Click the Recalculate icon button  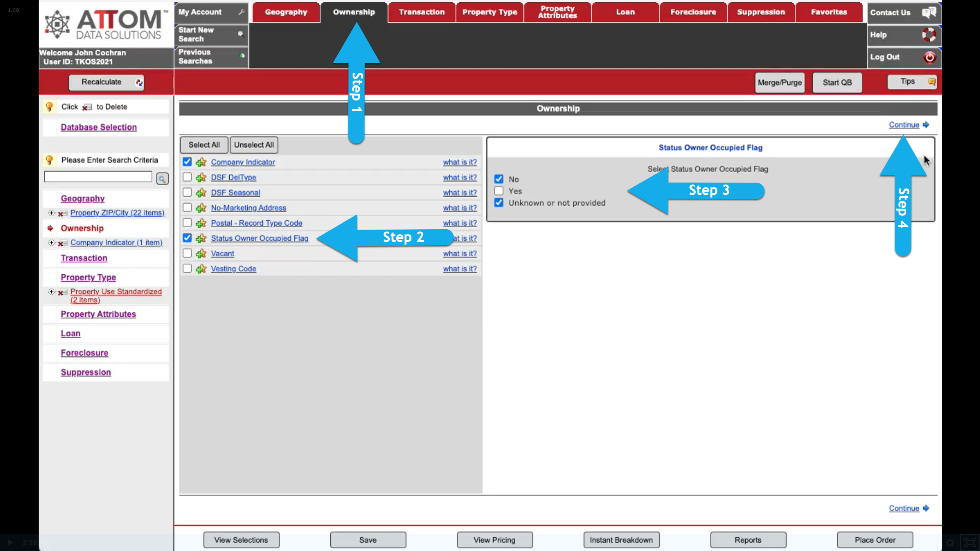139,82
